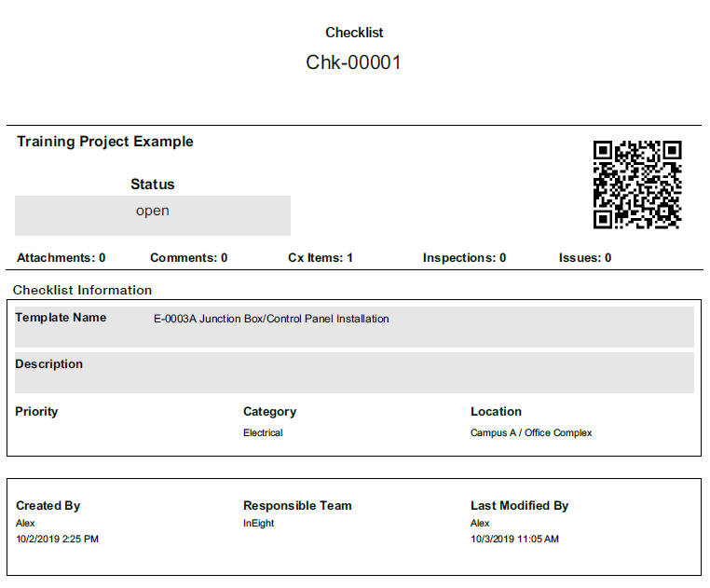Click the Location label
The image size is (710, 588).
(x=496, y=412)
